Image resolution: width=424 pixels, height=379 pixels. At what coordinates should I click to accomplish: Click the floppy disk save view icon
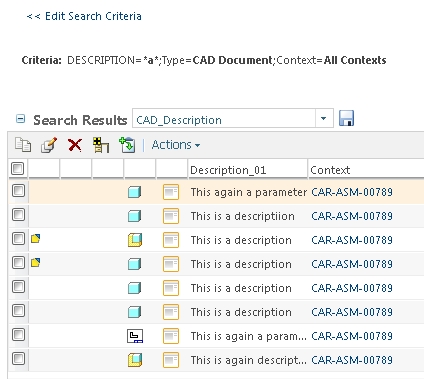coord(346,118)
